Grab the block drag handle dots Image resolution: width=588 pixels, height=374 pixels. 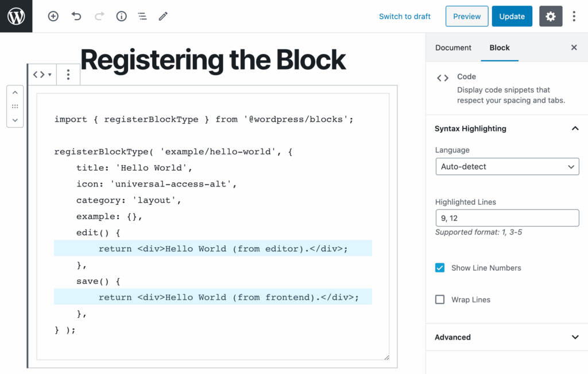click(x=15, y=107)
